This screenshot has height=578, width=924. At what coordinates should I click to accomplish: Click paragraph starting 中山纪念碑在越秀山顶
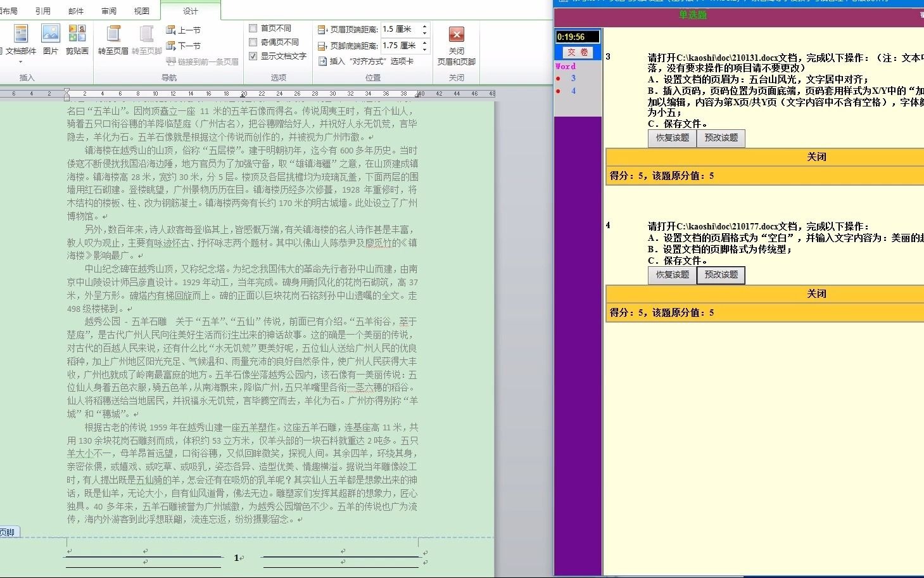(243, 288)
